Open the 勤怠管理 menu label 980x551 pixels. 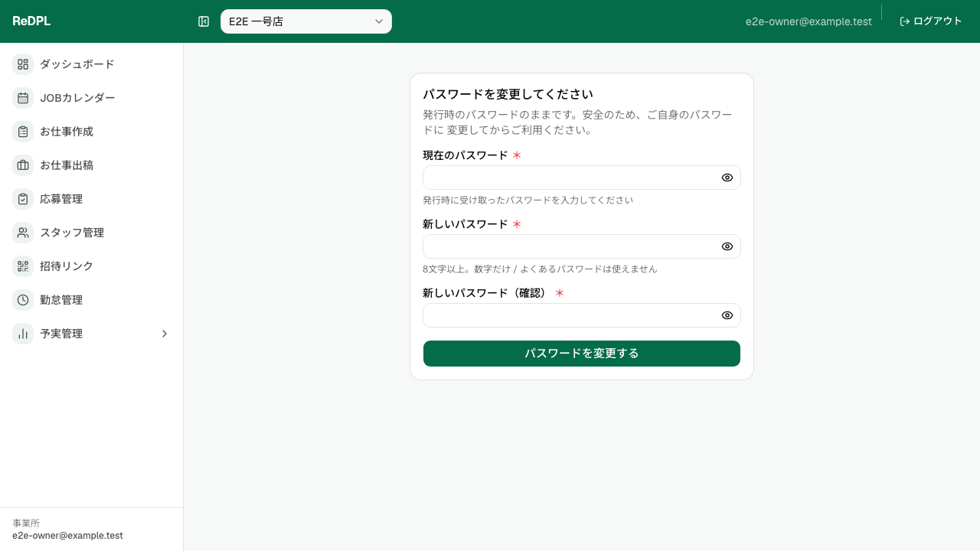pos(61,300)
